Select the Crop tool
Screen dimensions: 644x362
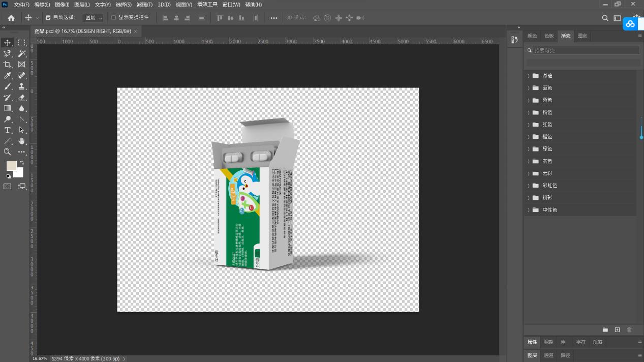coord(8,65)
